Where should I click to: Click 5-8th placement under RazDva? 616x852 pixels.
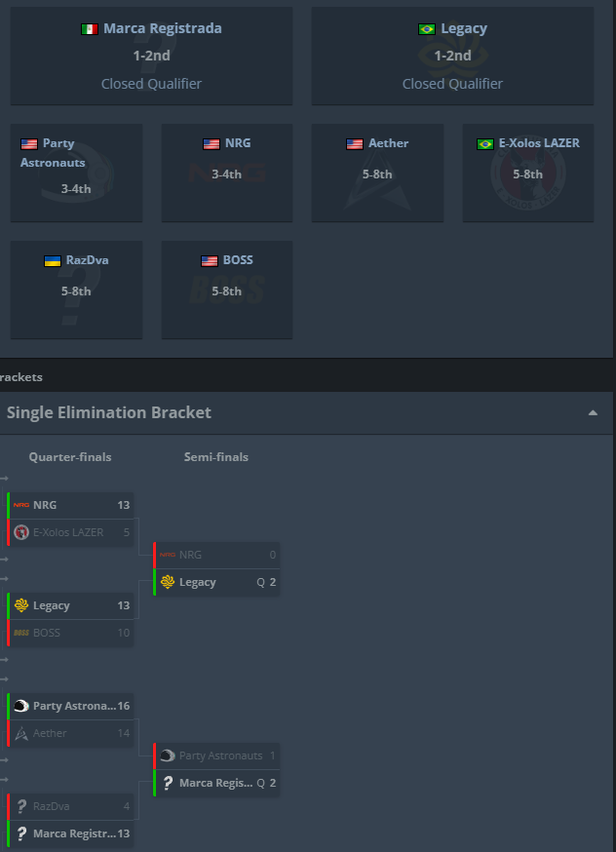[x=76, y=291]
